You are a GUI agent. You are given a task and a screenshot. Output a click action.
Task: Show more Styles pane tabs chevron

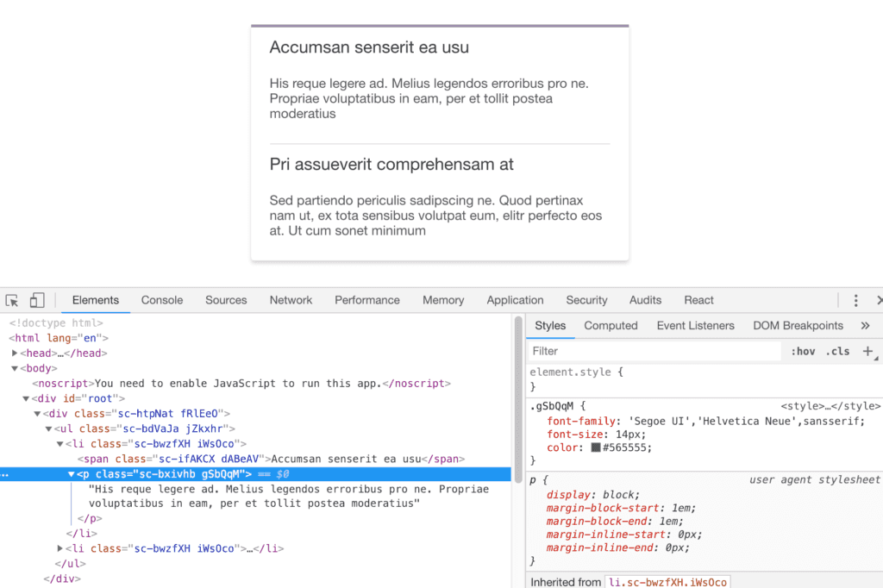tap(865, 326)
